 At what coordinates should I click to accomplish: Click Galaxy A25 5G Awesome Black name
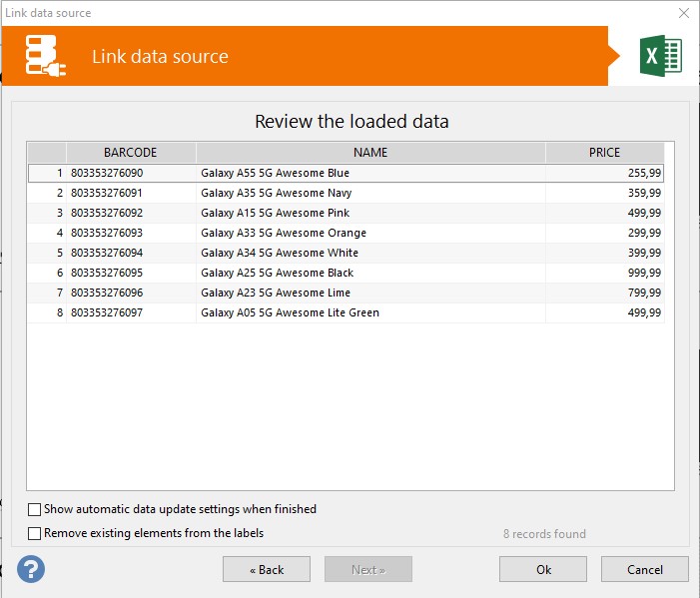tap(370, 273)
